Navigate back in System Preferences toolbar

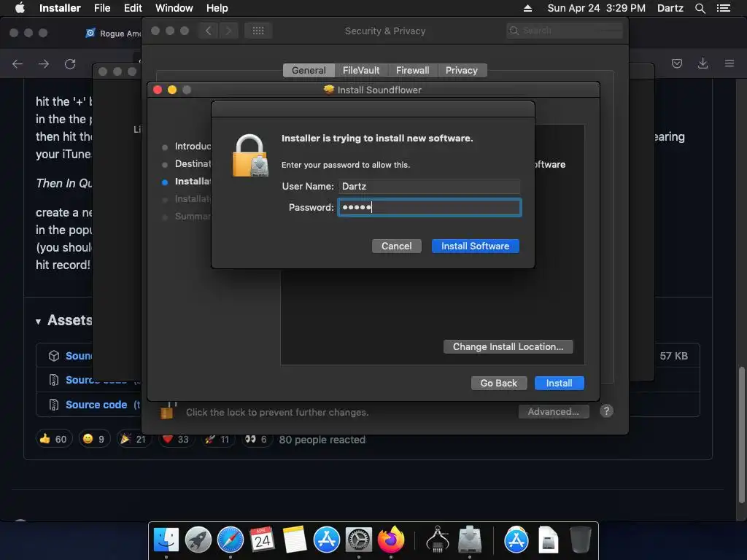208,31
